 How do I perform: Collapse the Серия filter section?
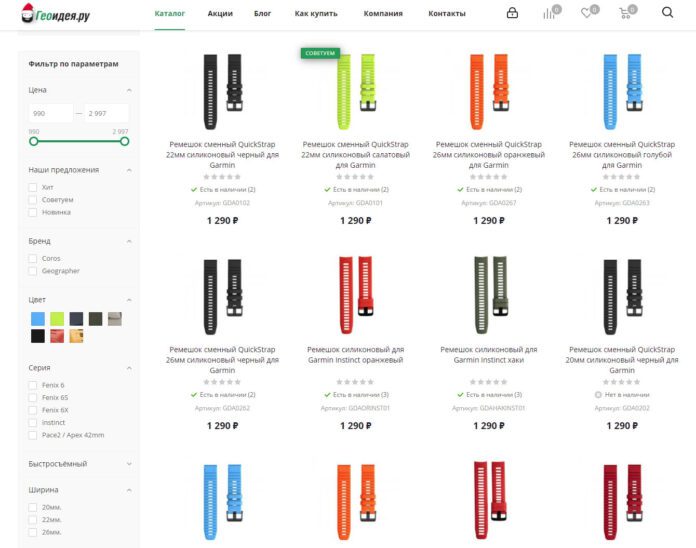129,368
